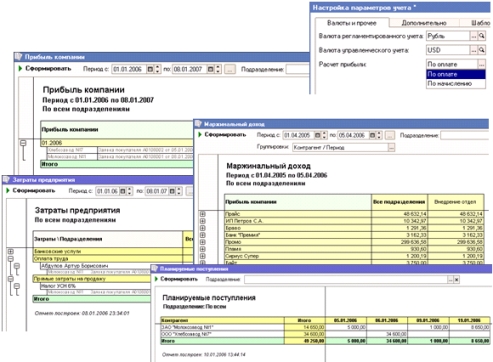
Task: Click Сформировать in the Затраты предприятия window
Action: pyautogui.click(x=30, y=191)
